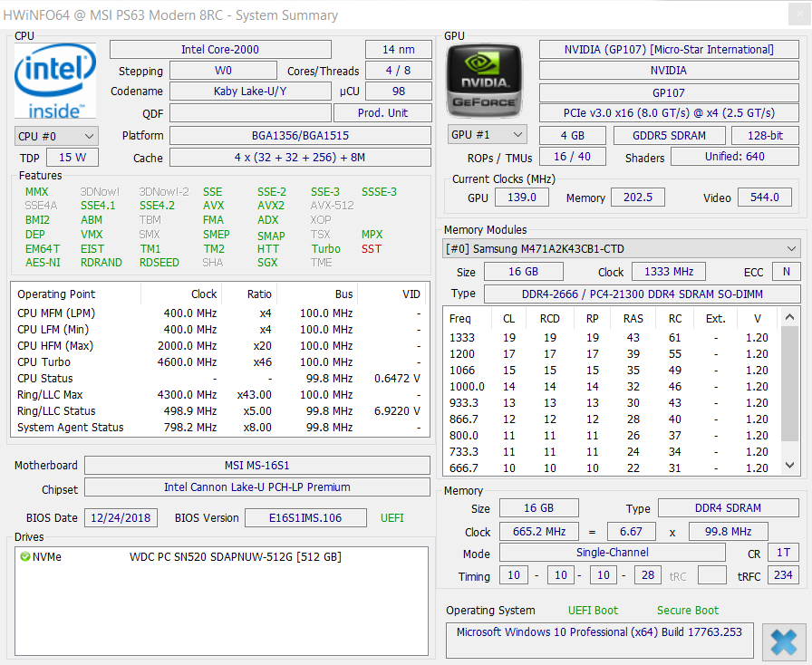This screenshot has width=812, height=665.
Task: Click the red SST feature label
Action: click(x=372, y=248)
